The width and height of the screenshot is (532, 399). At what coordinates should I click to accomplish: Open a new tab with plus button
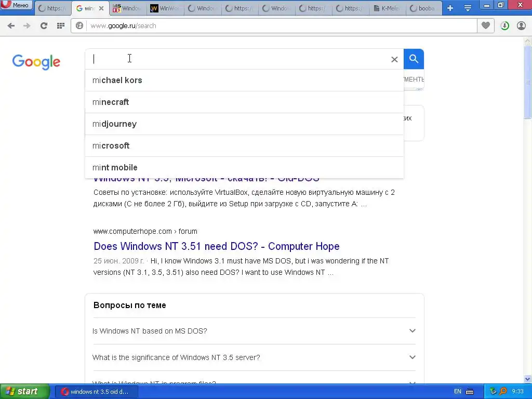point(450,8)
